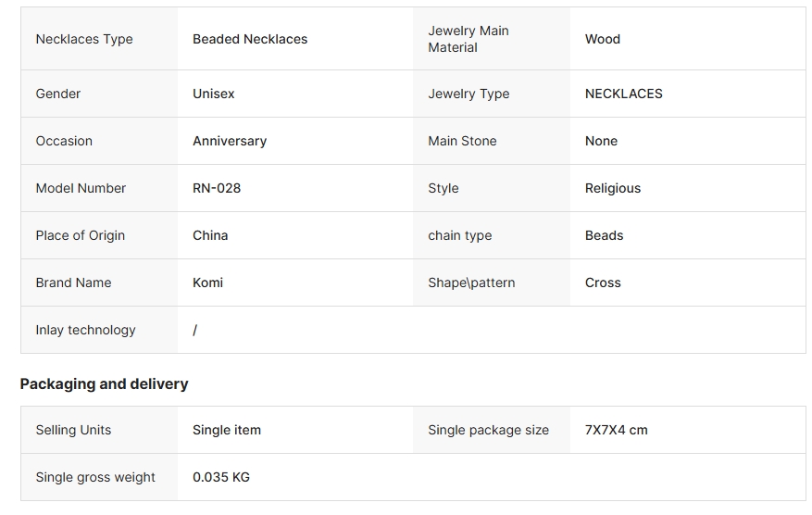Click the Single item selling units value

coord(227,430)
